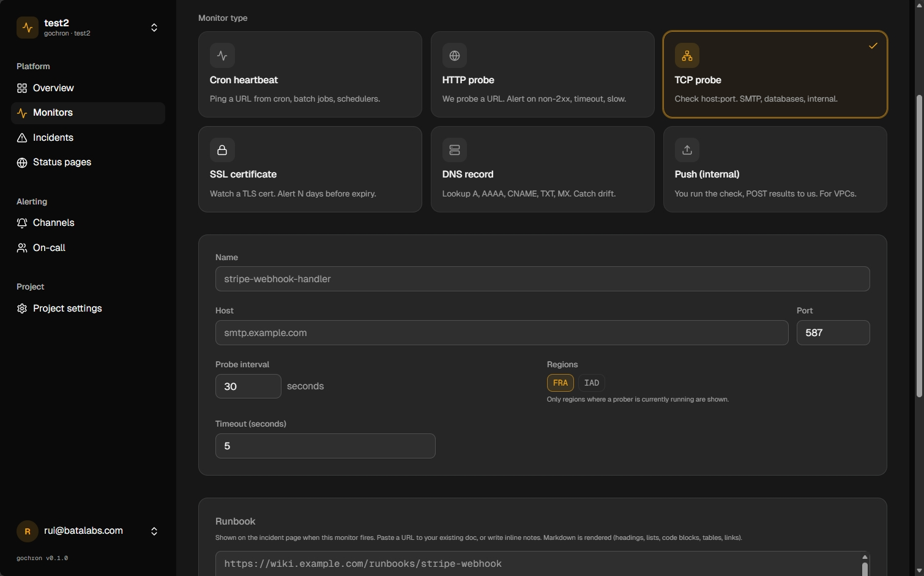Click the 'Regions' label

[x=562, y=365]
